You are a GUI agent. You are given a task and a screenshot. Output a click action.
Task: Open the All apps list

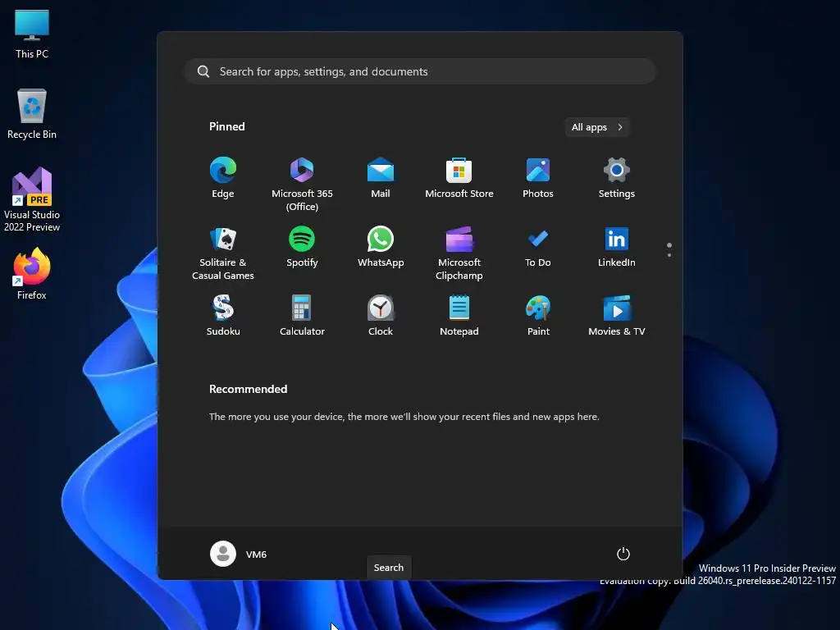(597, 127)
